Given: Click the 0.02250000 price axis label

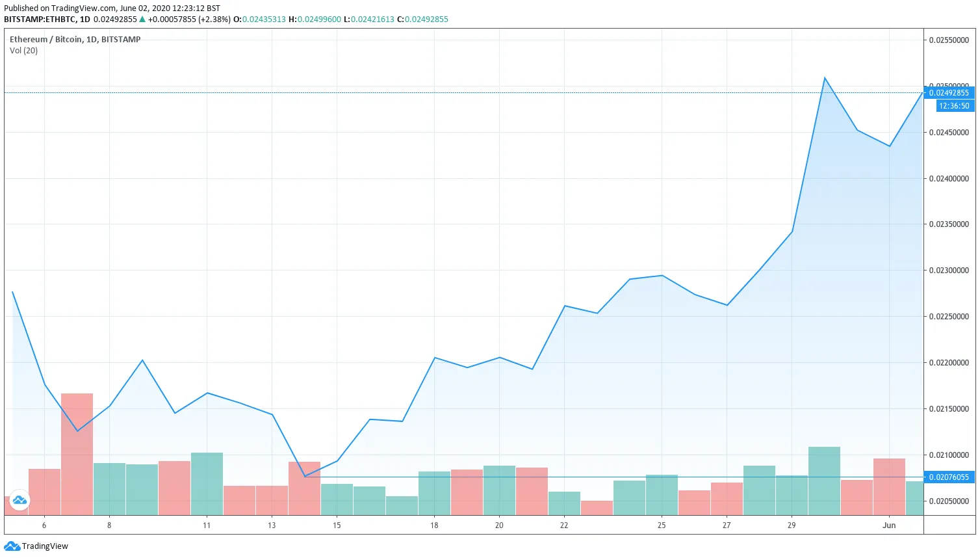Looking at the screenshot, I should pyautogui.click(x=949, y=317).
